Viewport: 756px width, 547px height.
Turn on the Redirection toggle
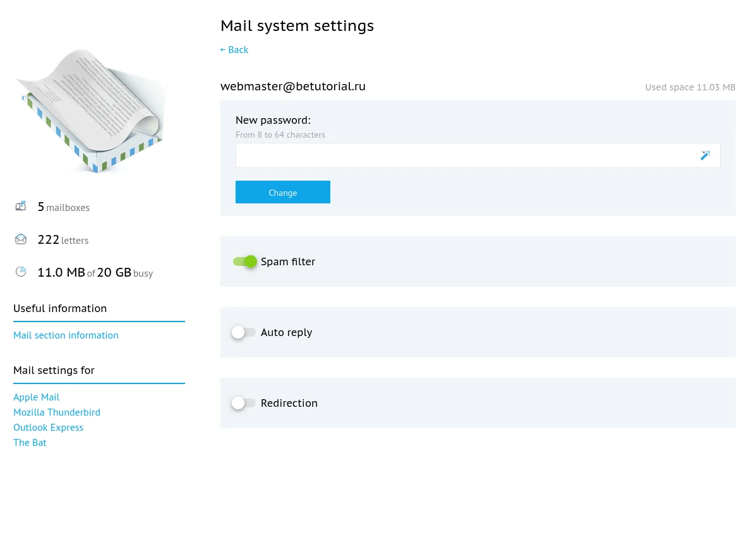(243, 403)
